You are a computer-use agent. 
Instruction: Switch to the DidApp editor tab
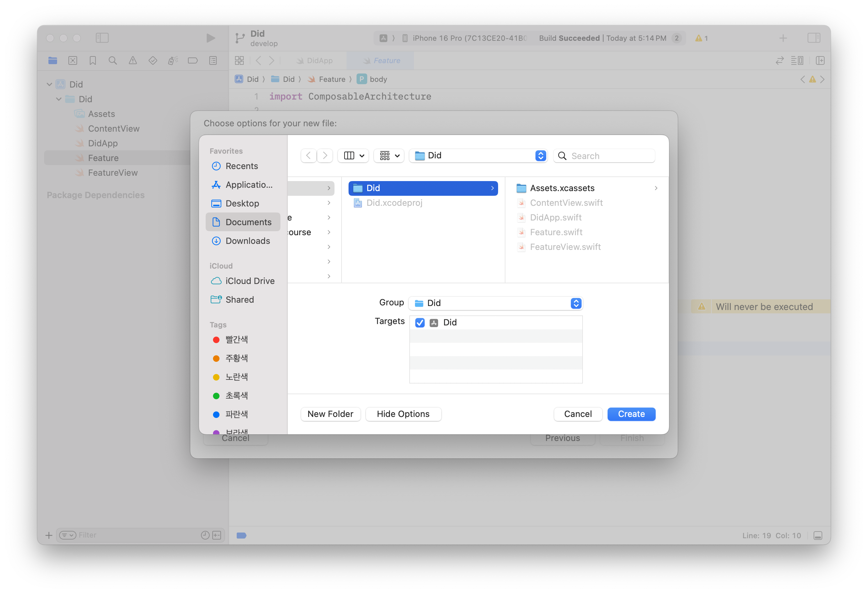314,60
